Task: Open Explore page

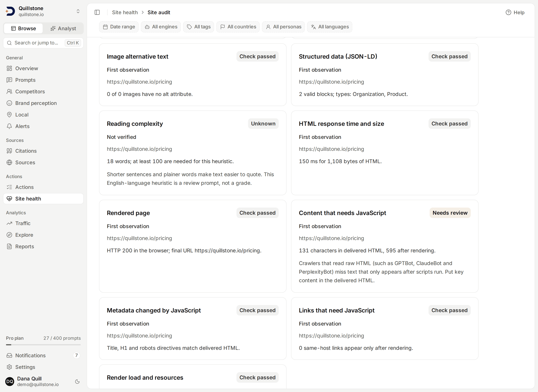Action: pyautogui.click(x=44, y=235)
